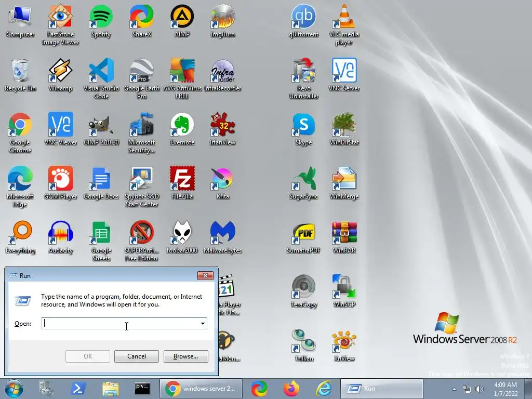This screenshot has width=532, height=399.
Task: Expand the Open field history dropdown
Action: pyautogui.click(x=203, y=323)
